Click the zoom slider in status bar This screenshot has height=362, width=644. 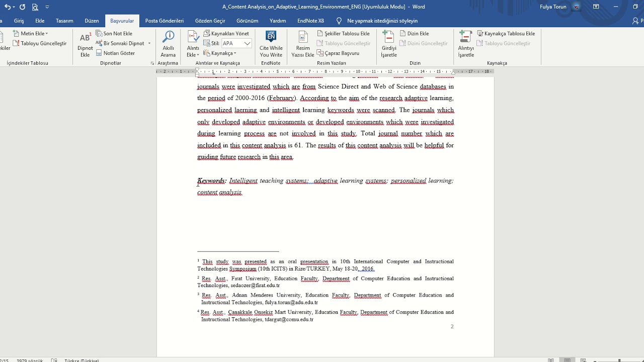coord(620,360)
